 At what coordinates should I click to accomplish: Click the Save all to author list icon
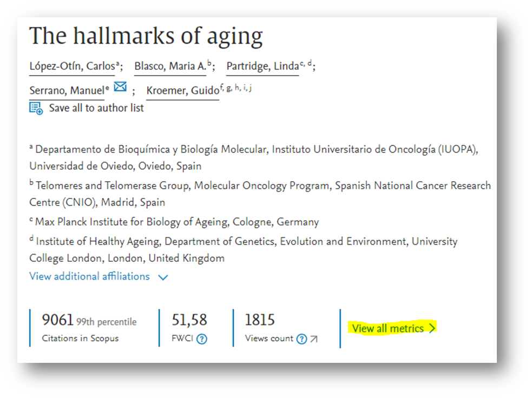point(36,108)
